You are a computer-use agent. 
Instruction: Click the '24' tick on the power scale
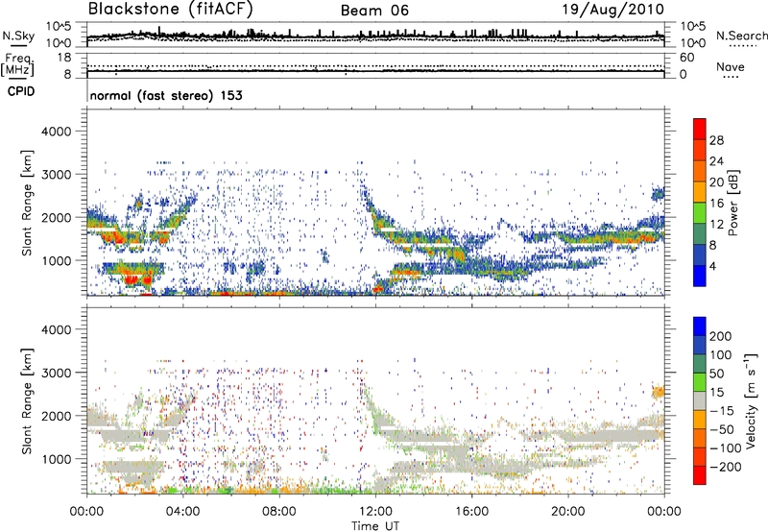716,161
